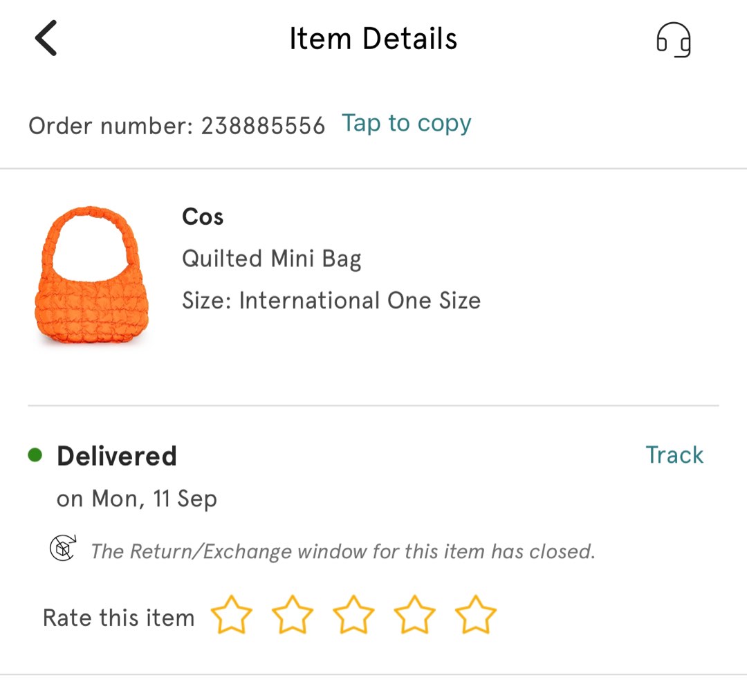Click the return/exchange box icon
Image resolution: width=747 pixels, height=700 pixels.
click(x=62, y=548)
